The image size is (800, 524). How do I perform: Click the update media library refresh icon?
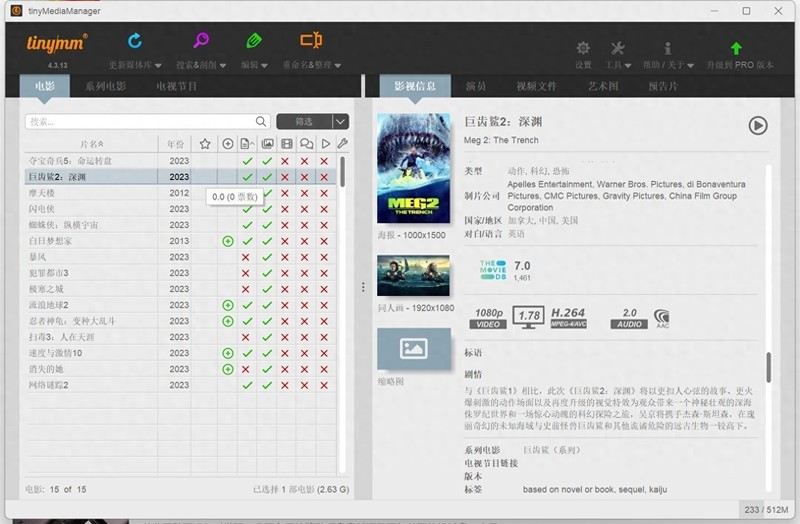click(135, 40)
